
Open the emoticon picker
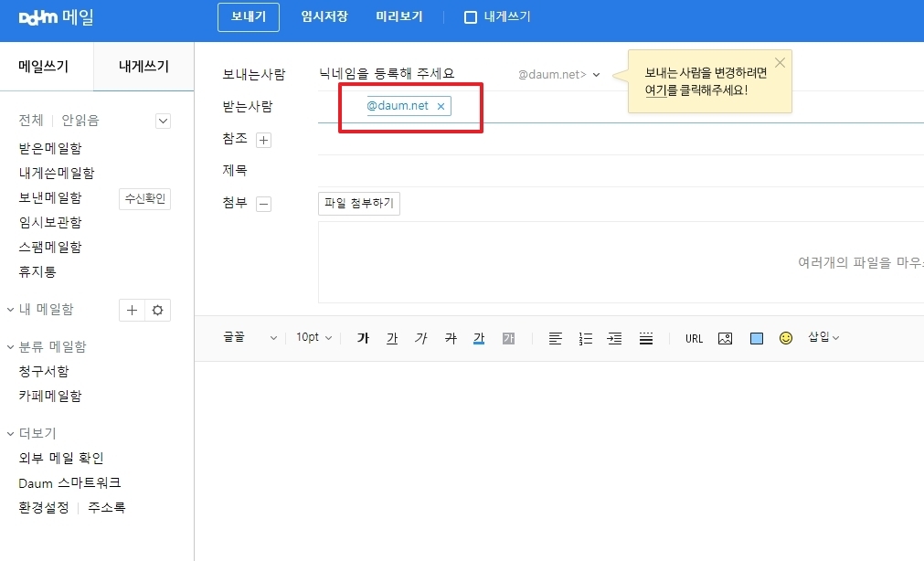pos(785,337)
